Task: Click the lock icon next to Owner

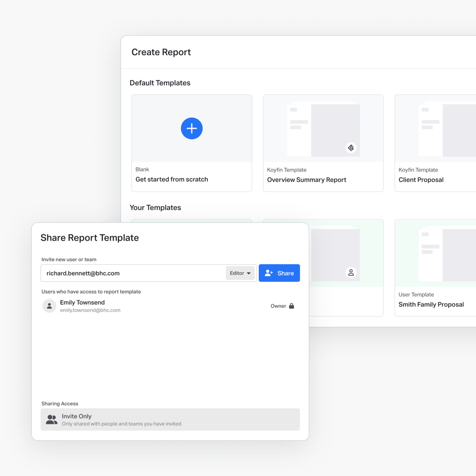Action: pyautogui.click(x=292, y=306)
